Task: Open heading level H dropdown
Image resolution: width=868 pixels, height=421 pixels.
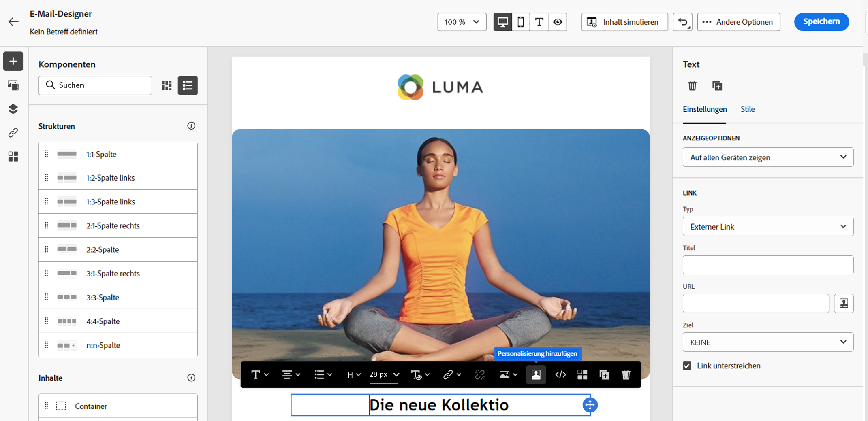Action: click(x=354, y=375)
